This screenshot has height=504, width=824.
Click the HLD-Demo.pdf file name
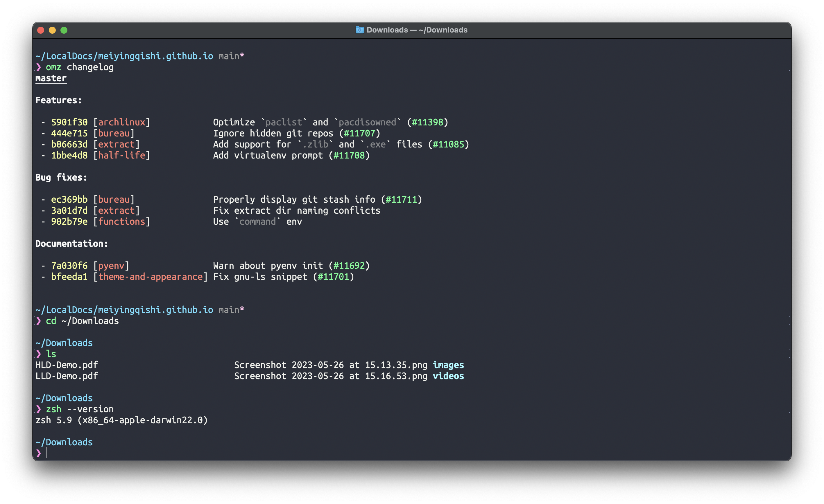coord(67,365)
